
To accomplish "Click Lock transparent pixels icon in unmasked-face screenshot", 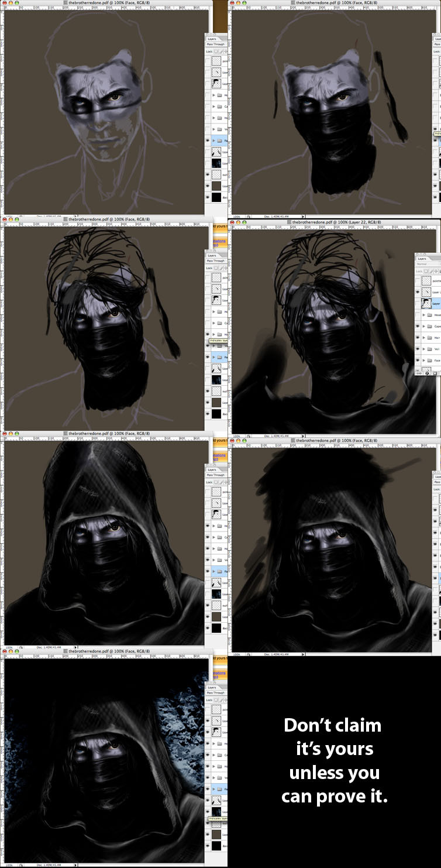I will (216, 52).
